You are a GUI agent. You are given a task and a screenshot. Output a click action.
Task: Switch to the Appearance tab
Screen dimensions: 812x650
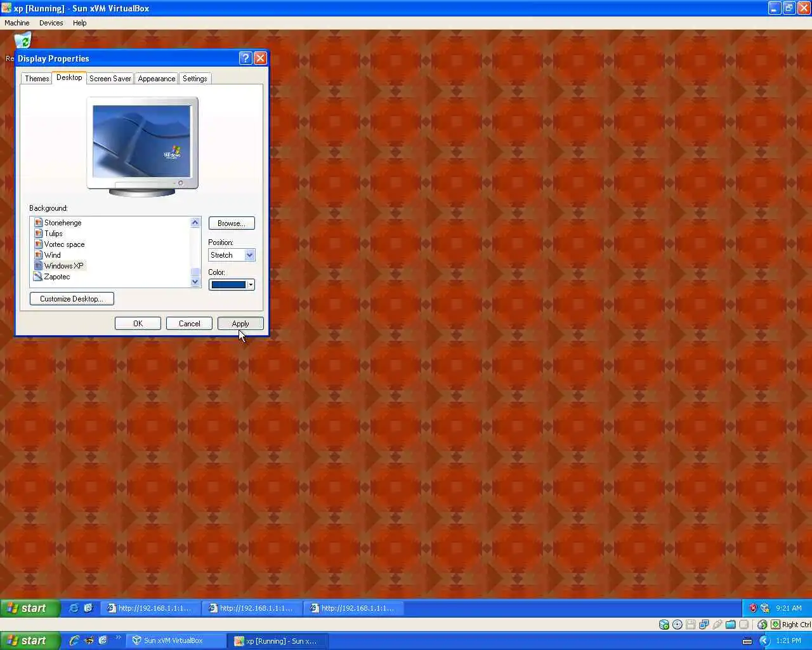coord(157,79)
